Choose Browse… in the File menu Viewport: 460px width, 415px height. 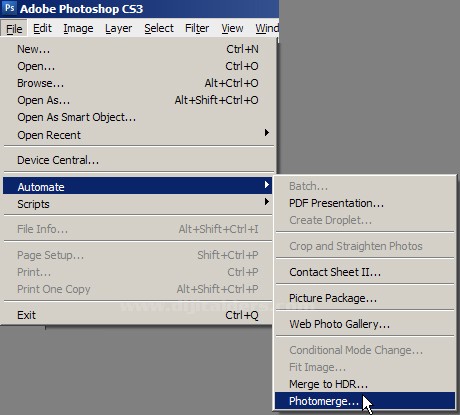pyautogui.click(x=138, y=83)
